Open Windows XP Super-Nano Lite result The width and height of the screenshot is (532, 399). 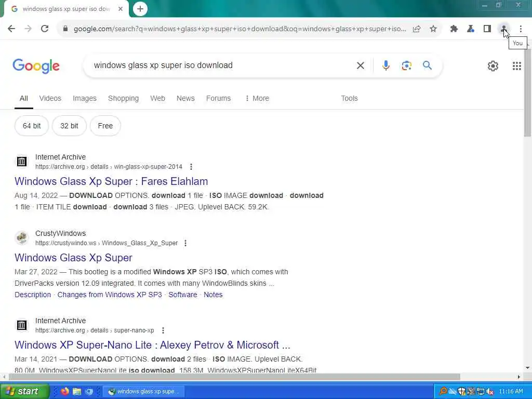pos(152,345)
